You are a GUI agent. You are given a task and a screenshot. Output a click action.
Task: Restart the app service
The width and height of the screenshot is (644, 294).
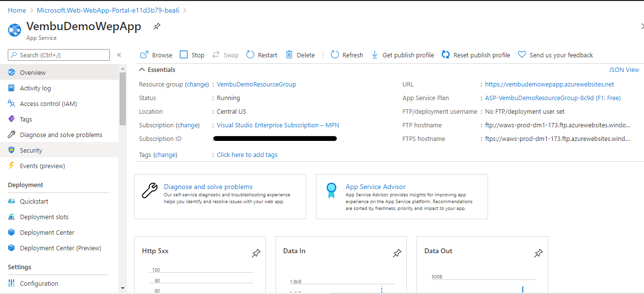click(x=262, y=55)
